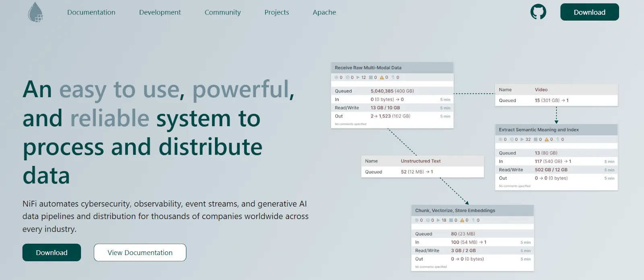644x280 pixels.
Task: Click read/write value '3 GB / 2 GB'
Action: tap(463, 251)
